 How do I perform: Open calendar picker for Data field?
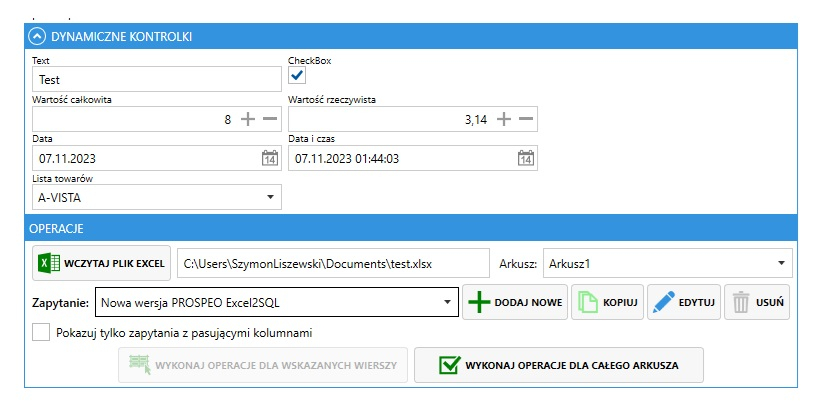click(x=269, y=158)
